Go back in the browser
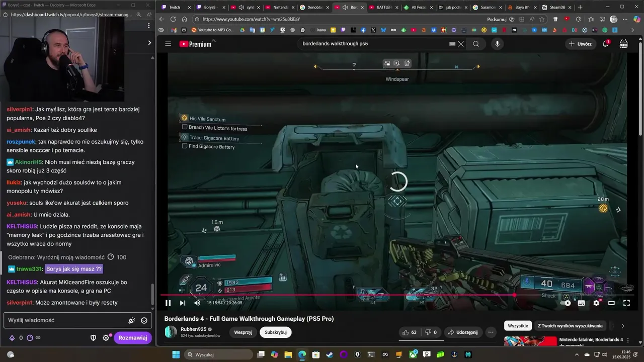The height and width of the screenshot is (362, 644). point(162,19)
